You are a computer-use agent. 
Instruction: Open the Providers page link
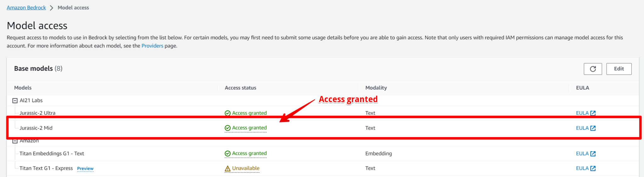tap(152, 46)
